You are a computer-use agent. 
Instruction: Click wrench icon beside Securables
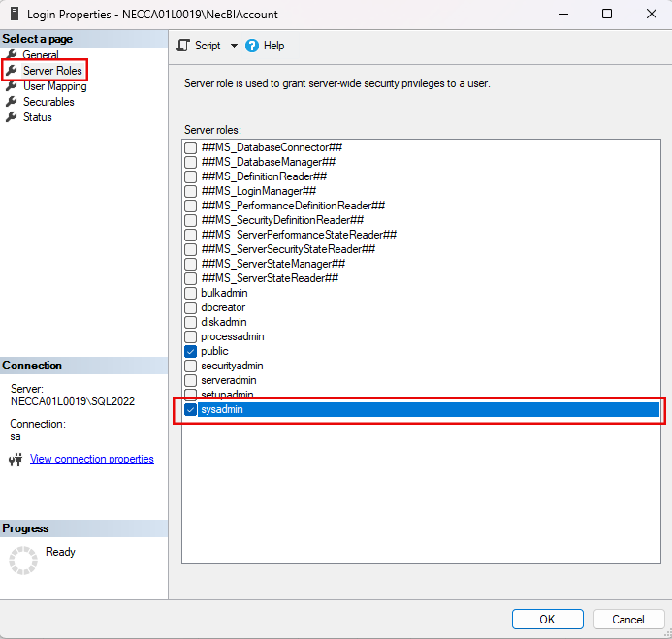13,102
